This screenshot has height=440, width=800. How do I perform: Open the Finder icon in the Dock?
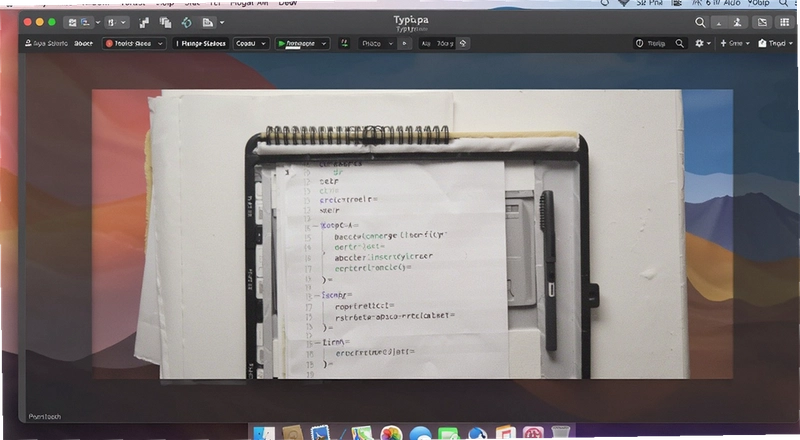[x=264, y=433]
